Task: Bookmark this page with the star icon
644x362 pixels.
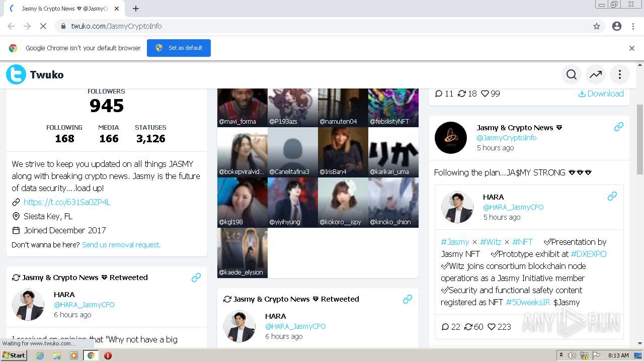Action: (597, 26)
